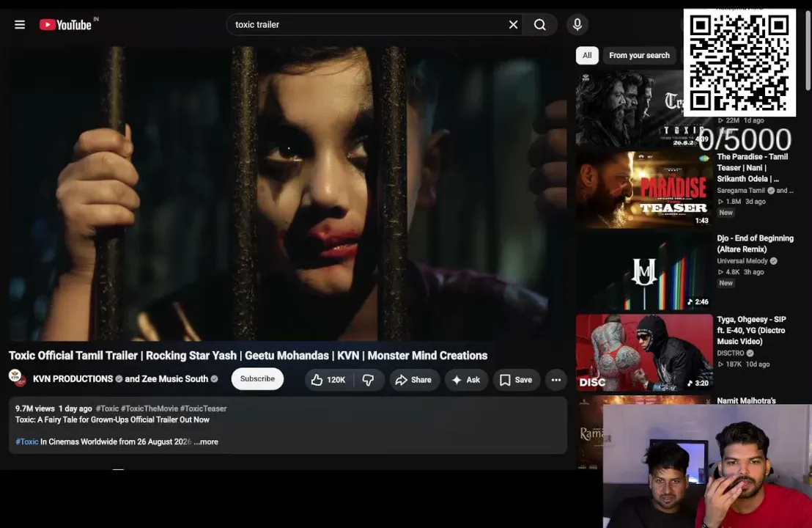
Task: Dislike the video with thumbs-down icon
Action: point(368,380)
